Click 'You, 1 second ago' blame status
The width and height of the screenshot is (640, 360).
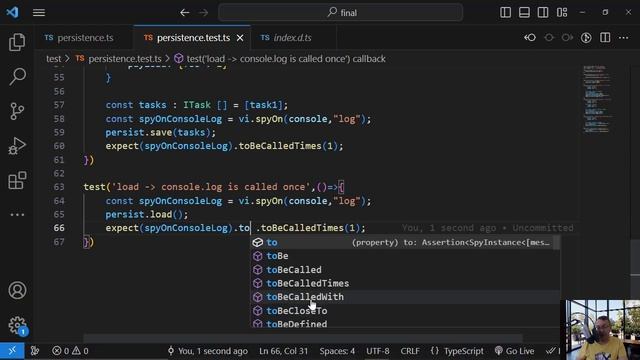click(x=208, y=351)
